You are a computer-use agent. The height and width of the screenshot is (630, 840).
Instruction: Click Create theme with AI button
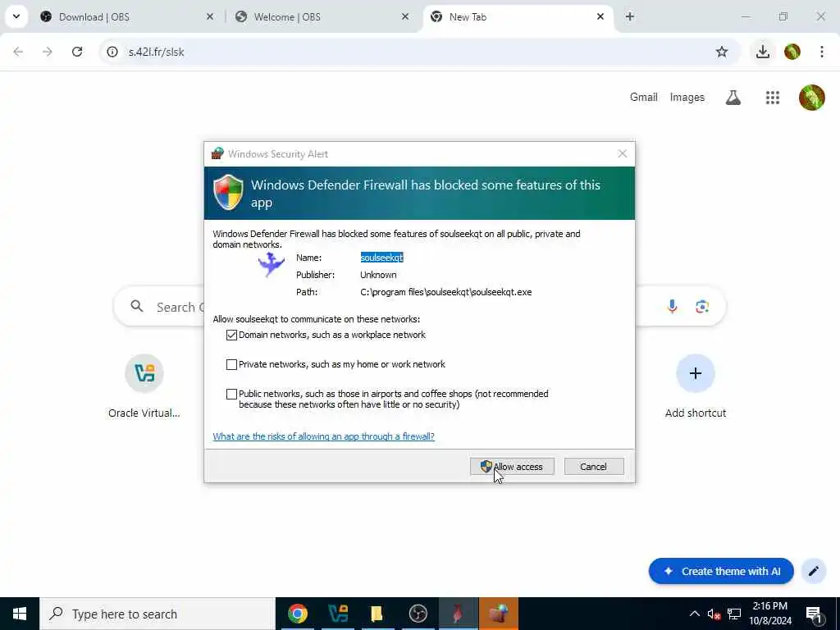pyautogui.click(x=721, y=571)
